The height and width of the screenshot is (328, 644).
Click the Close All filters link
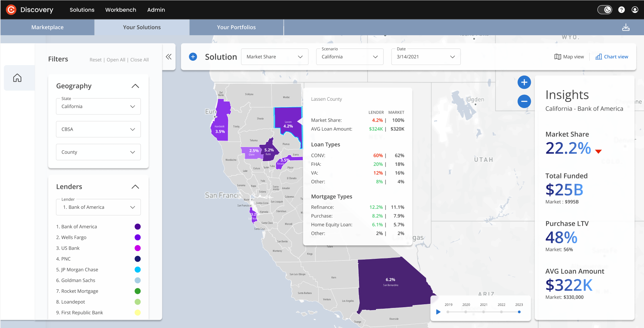tap(139, 60)
